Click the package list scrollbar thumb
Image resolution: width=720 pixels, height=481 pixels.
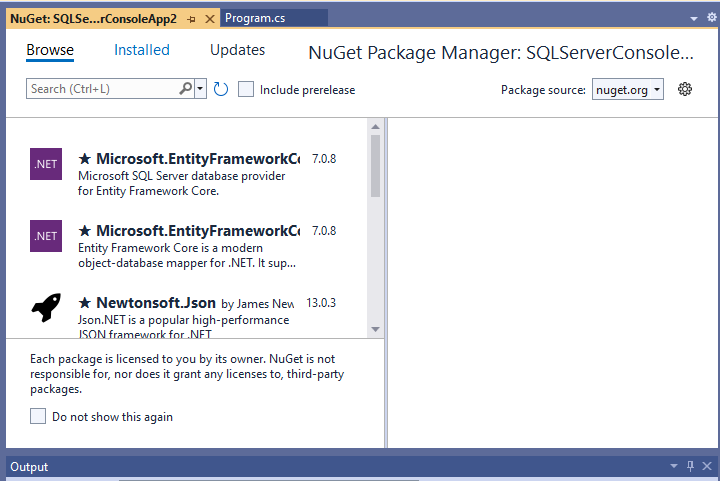pyautogui.click(x=375, y=165)
